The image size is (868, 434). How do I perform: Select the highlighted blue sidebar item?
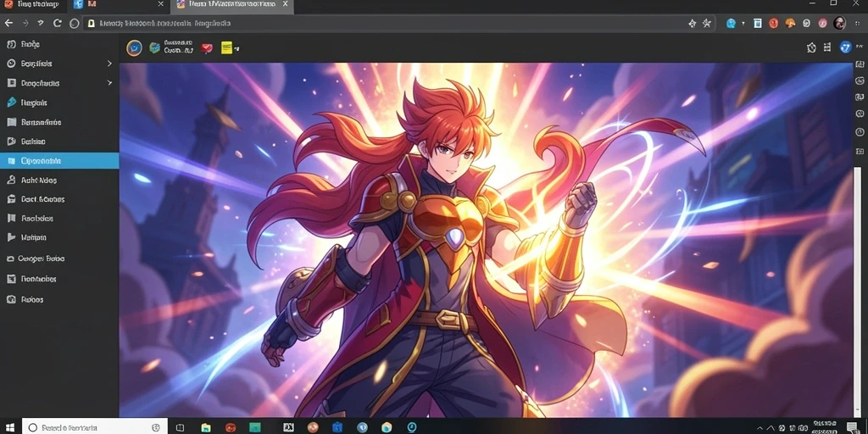[59, 160]
